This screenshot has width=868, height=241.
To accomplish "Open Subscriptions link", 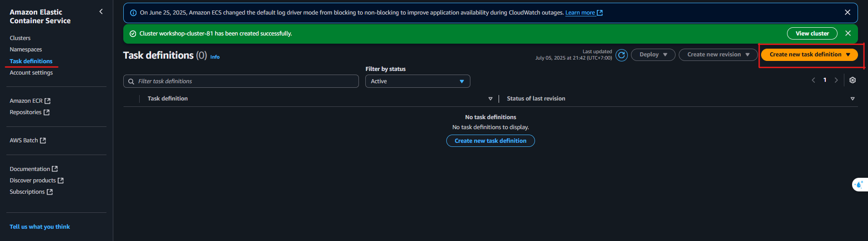I will 31,192.
